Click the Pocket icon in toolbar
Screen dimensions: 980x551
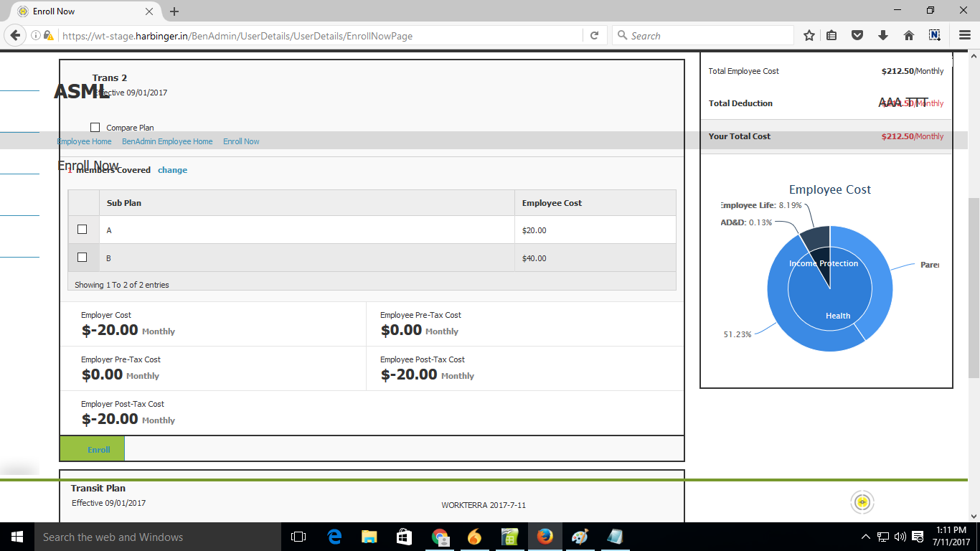click(x=857, y=36)
